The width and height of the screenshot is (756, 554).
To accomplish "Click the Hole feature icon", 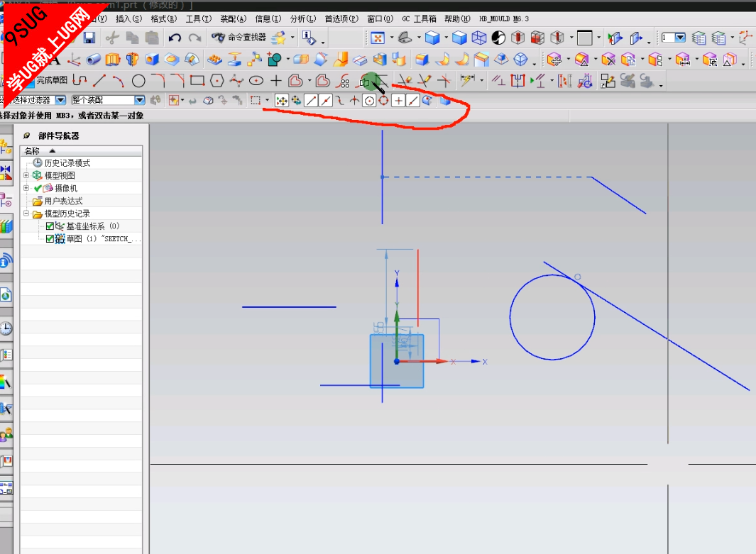I will tap(153, 60).
